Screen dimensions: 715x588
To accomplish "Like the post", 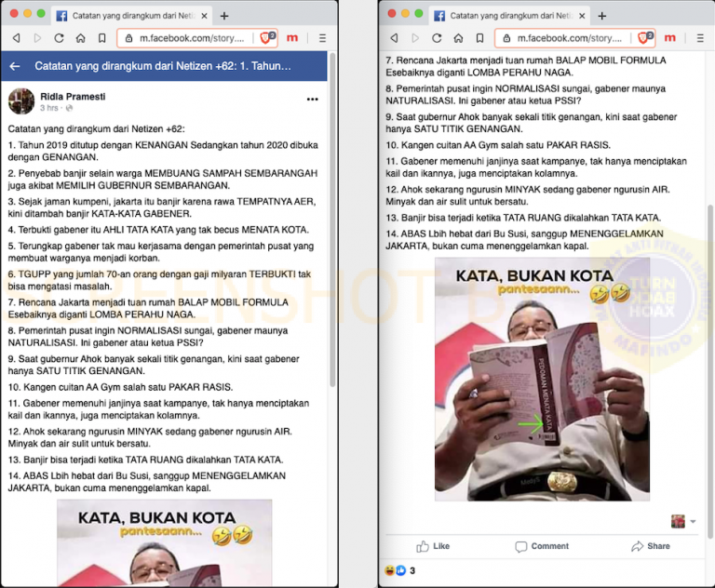I will click(x=433, y=546).
